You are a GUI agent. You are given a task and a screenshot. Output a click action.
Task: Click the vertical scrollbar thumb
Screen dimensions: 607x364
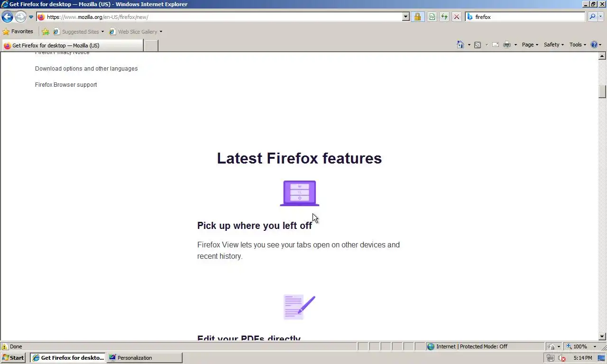click(602, 91)
